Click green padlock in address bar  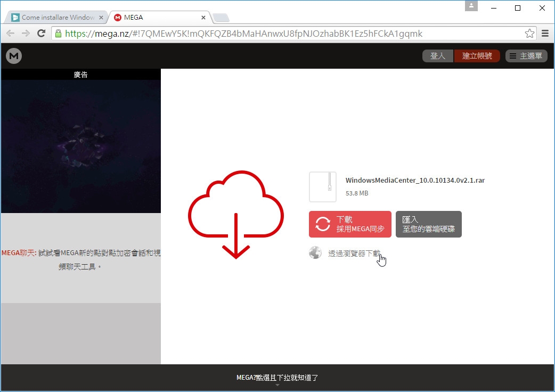point(59,34)
